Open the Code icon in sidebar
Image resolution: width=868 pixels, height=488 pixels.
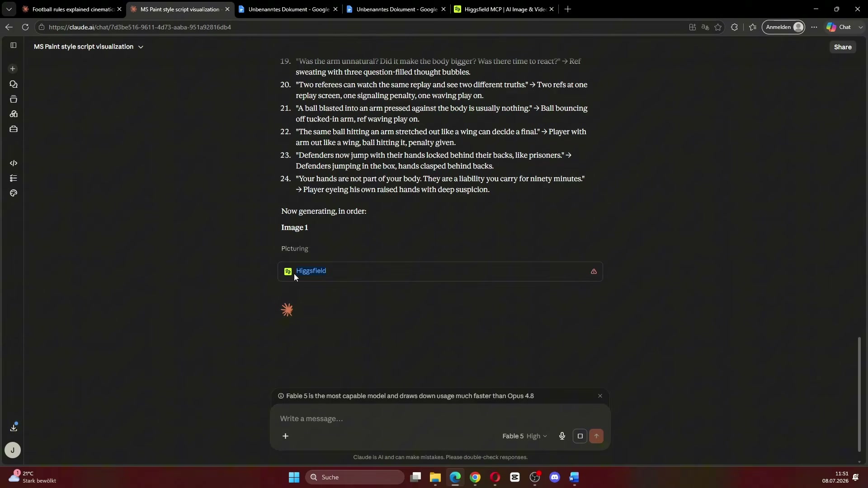tap(13, 163)
